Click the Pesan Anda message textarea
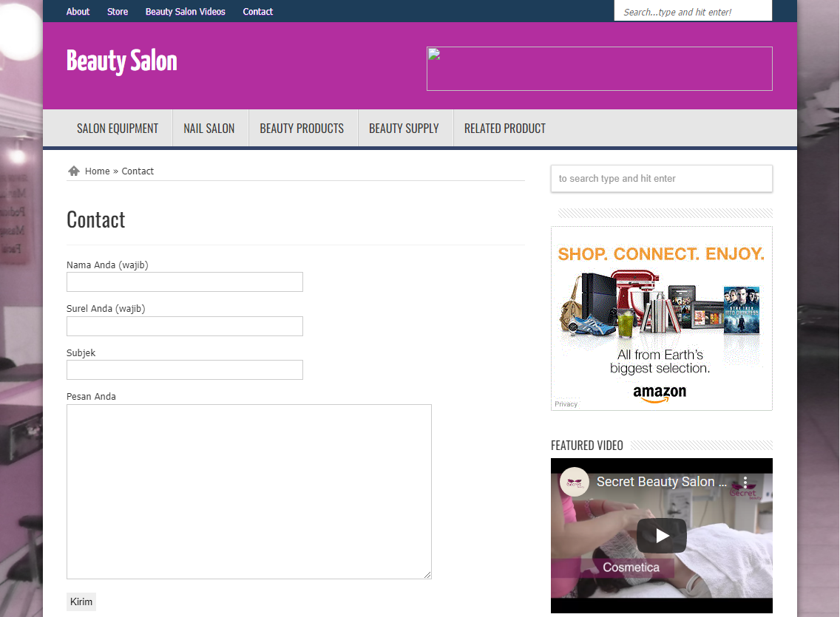 point(248,491)
